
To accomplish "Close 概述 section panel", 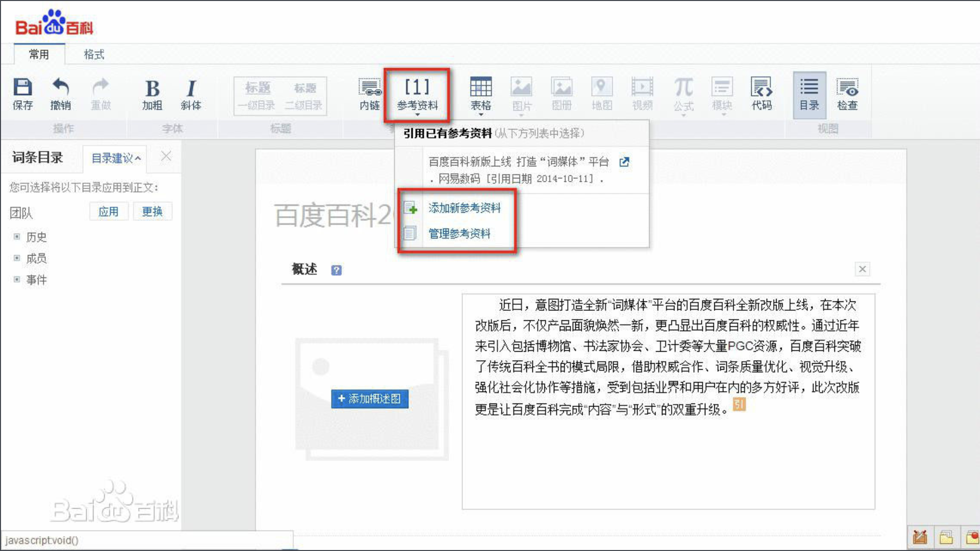I will click(x=862, y=269).
